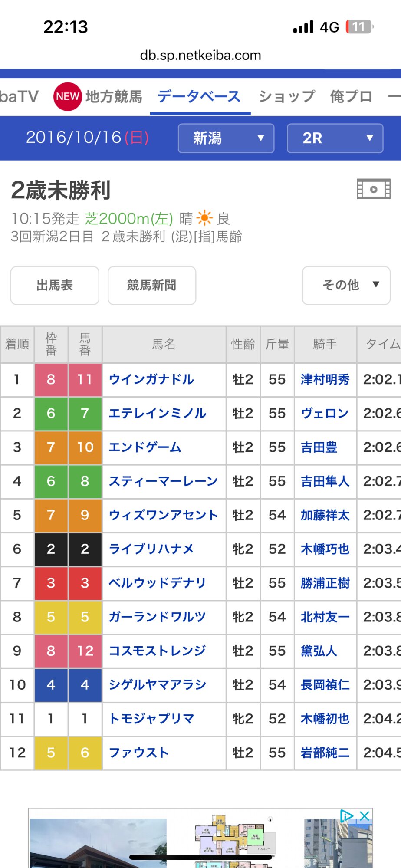
Task: Go to the ショップ tab
Action: tap(286, 96)
